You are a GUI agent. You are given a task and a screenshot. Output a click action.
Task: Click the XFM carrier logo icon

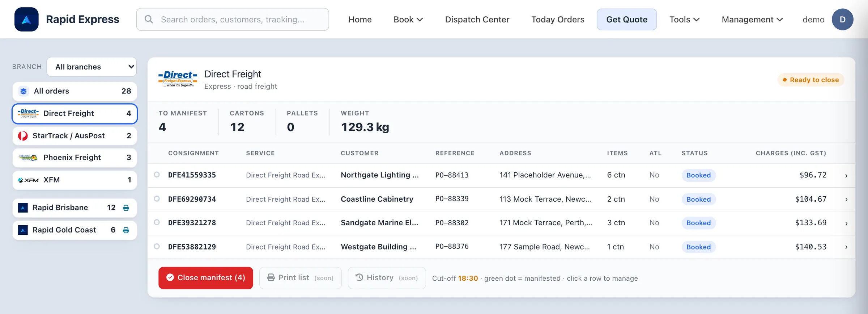click(28, 180)
